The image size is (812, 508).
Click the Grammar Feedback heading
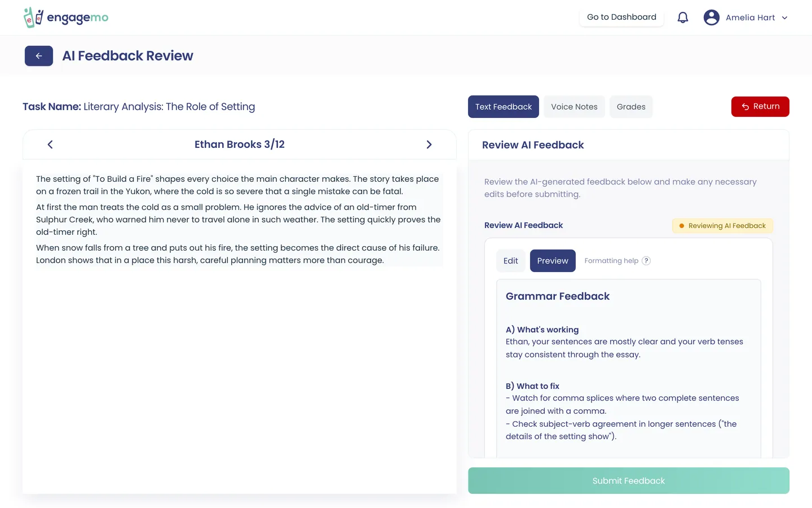point(558,296)
